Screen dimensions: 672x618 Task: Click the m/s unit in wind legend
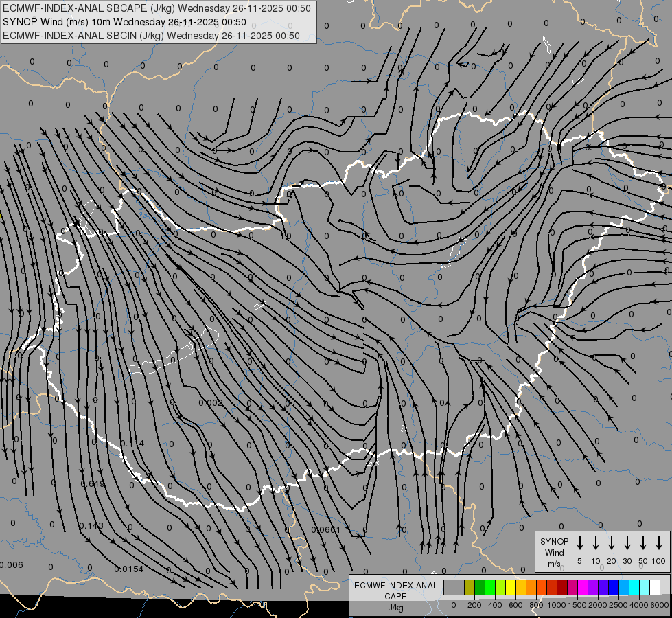(x=554, y=564)
